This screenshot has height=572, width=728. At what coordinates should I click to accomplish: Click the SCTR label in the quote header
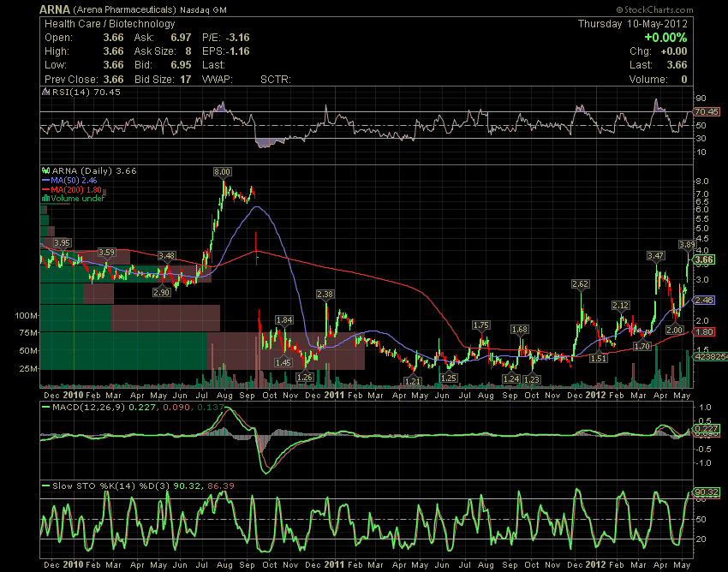[276, 80]
